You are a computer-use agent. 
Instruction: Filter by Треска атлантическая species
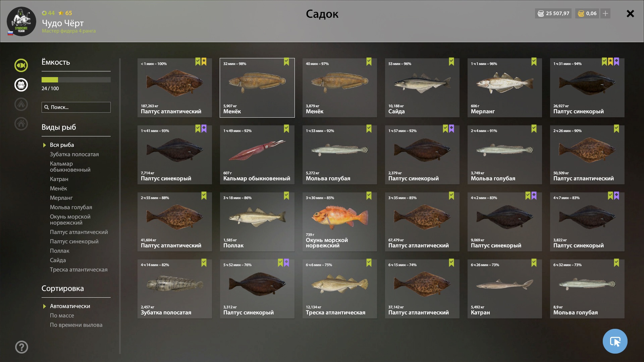click(x=79, y=269)
